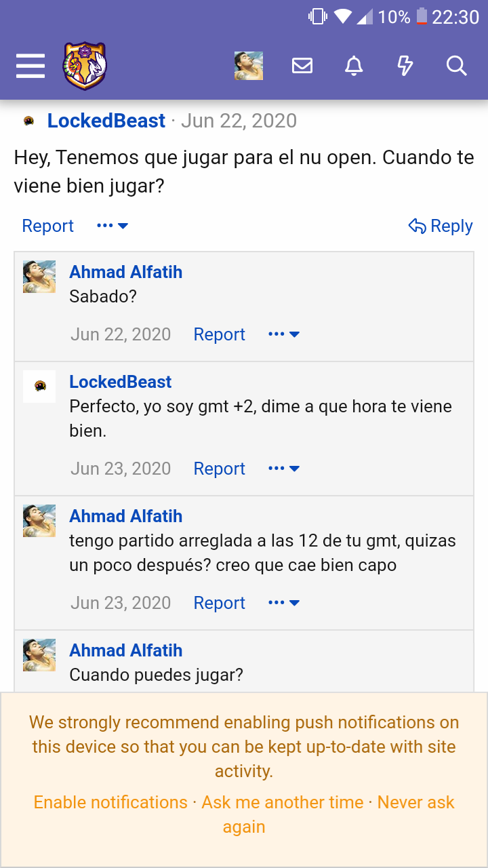Choose Ask me another time
This screenshot has height=868, width=488.
[283, 802]
